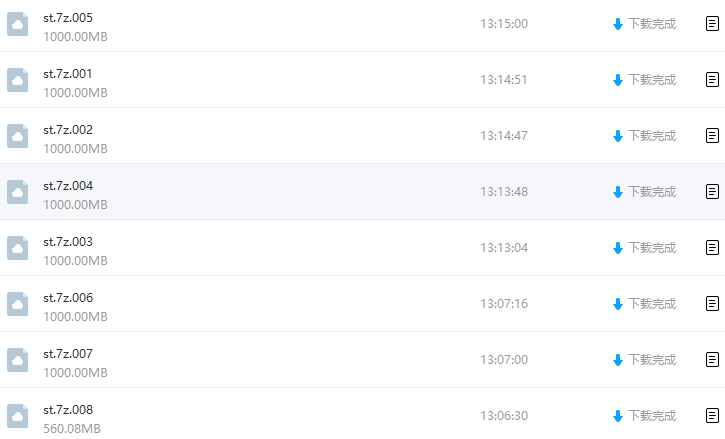The width and height of the screenshot is (725, 439).
Task: Click the file icon beside st.7z.004
Action: pos(18,192)
